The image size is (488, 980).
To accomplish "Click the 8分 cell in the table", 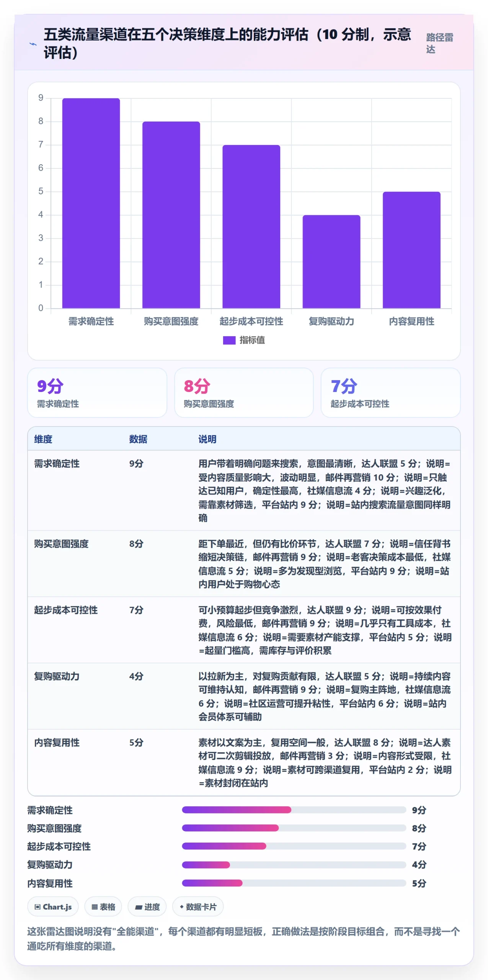I will tap(136, 544).
